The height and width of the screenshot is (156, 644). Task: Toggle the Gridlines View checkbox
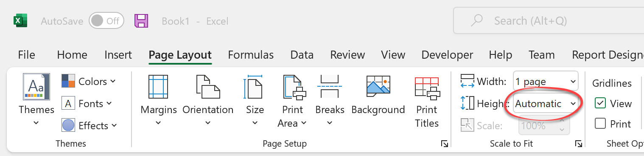[x=600, y=103]
